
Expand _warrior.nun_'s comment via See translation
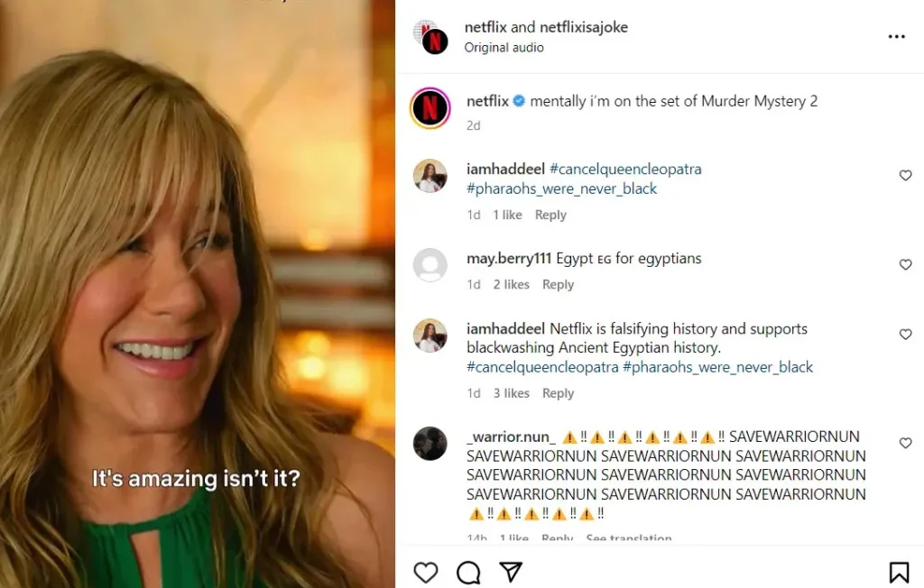click(x=628, y=537)
